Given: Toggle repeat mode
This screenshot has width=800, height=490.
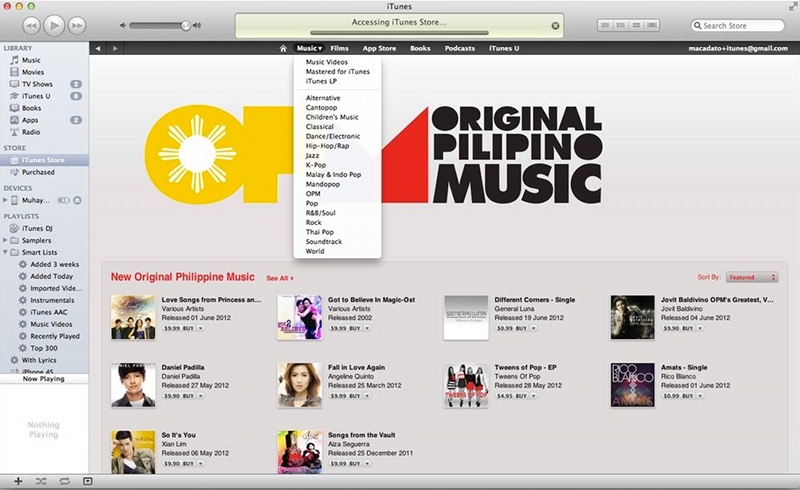Looking at the screenshot, I should [64, 481].
